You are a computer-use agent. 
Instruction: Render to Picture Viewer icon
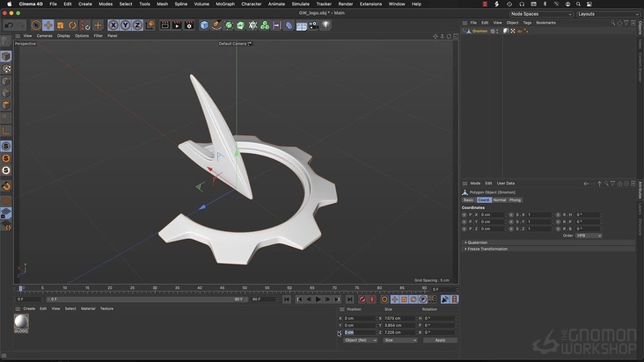tap(177, 25)
